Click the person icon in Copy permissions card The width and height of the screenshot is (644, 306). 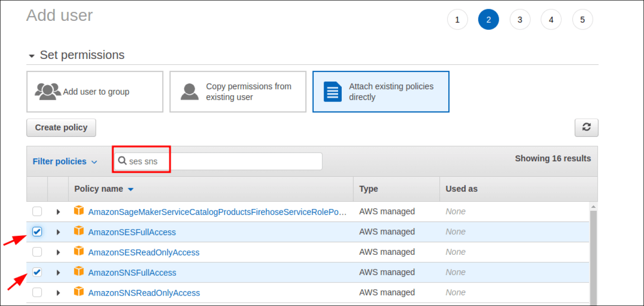[x=190, y=92]
